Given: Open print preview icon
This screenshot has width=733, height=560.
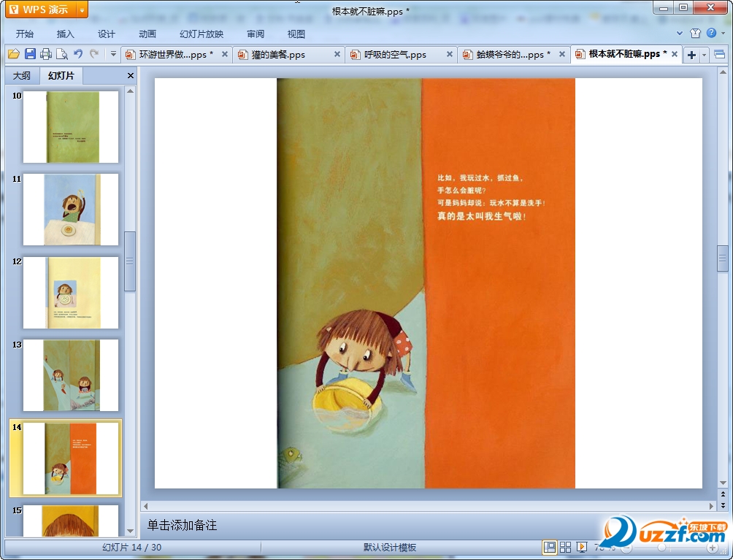Looking at the screenshot, I should [x=62, y=54].
